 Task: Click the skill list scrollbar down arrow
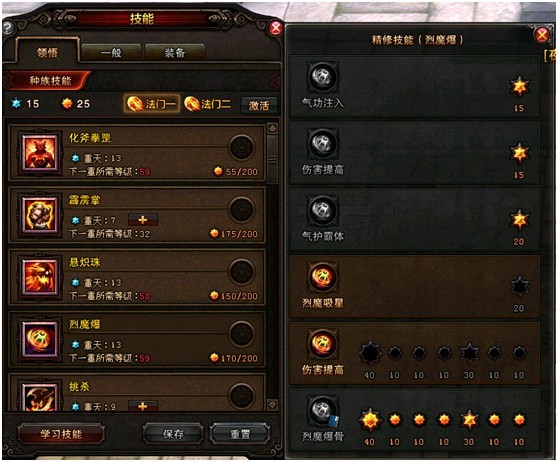[x=273, y=405]
